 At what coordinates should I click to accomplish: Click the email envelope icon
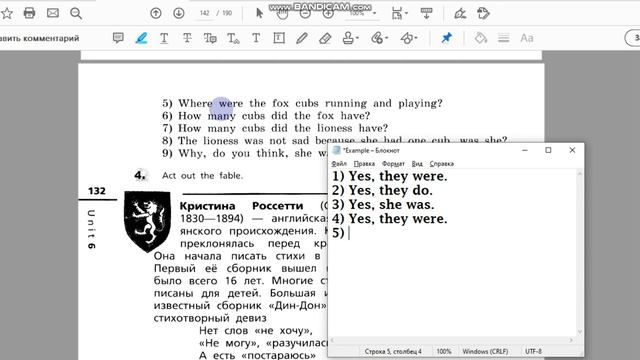53,13
